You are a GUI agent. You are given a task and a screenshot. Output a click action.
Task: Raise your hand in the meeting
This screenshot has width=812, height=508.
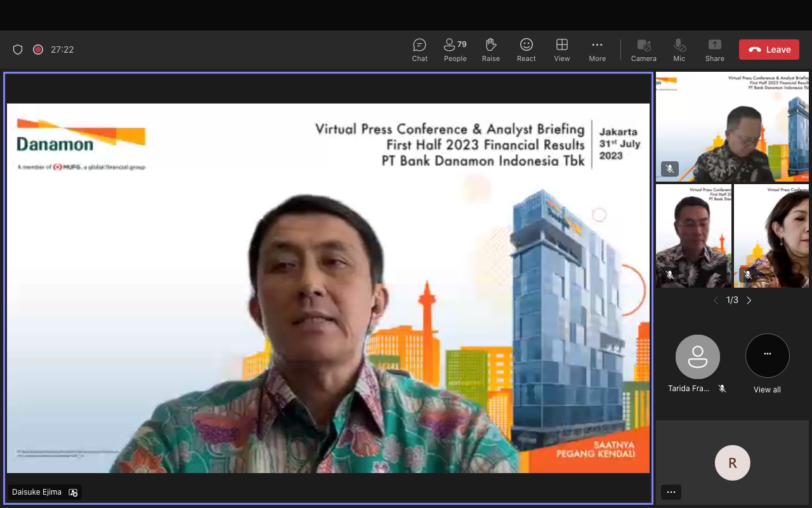tap(490, 50)
